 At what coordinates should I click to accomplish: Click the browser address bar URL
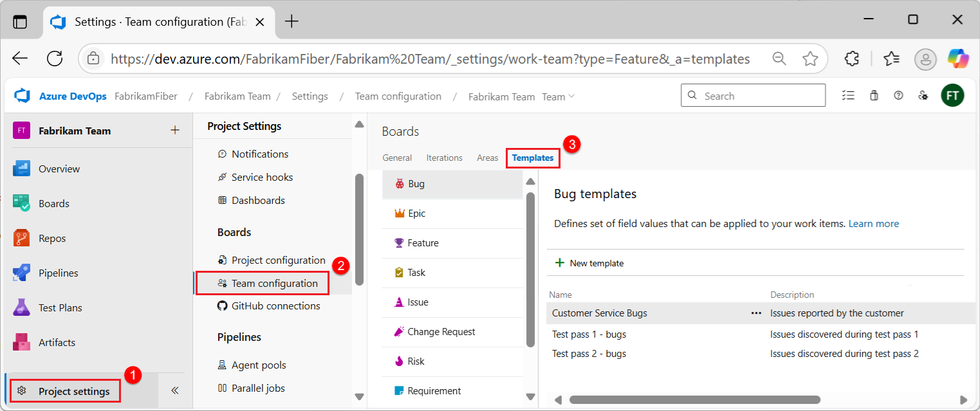click(430, 59)
